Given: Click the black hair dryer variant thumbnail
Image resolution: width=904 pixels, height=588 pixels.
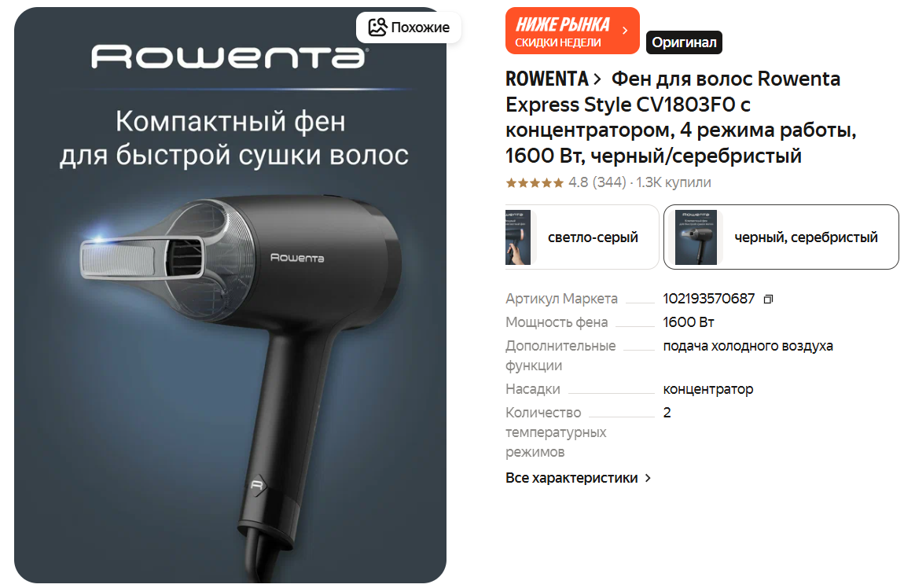Looking at the screenshot, I should point(696,237).
